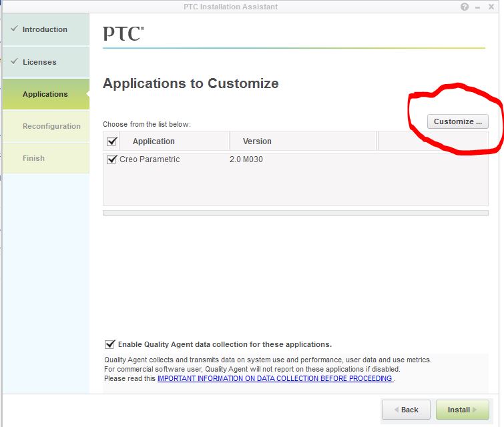Click the Customize ... button

[458, 121]
